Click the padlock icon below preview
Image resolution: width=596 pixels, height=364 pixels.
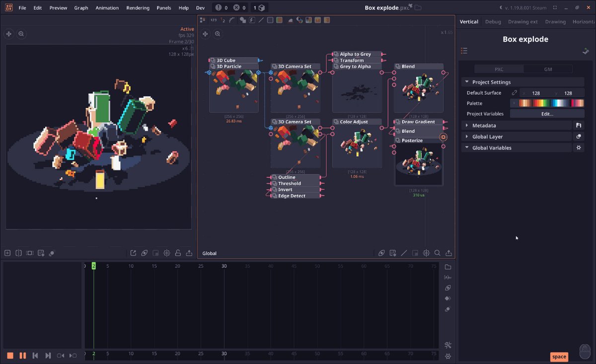coord(178,253)
